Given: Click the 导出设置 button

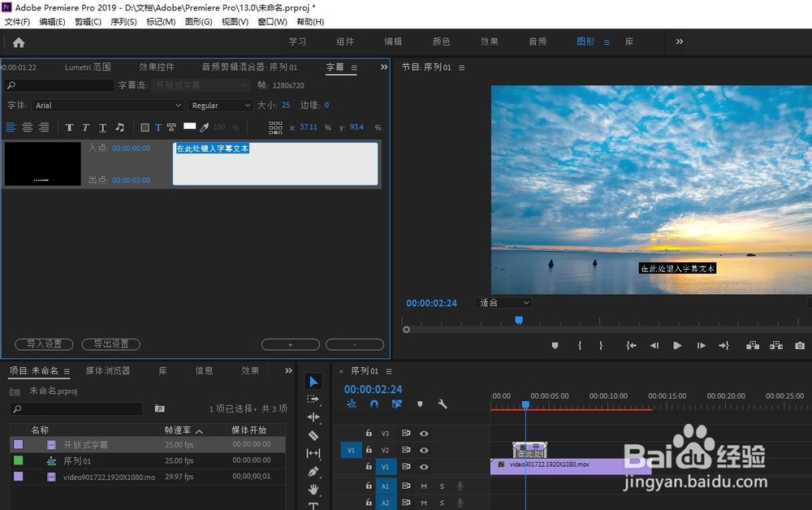Looking at the screenshot, I should click(110, 344).
